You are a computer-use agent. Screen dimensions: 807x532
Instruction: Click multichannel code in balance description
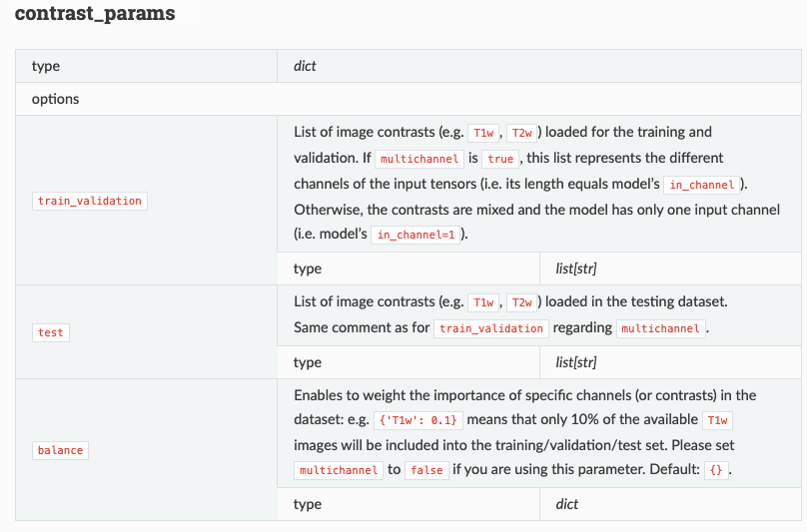(339, 470)
